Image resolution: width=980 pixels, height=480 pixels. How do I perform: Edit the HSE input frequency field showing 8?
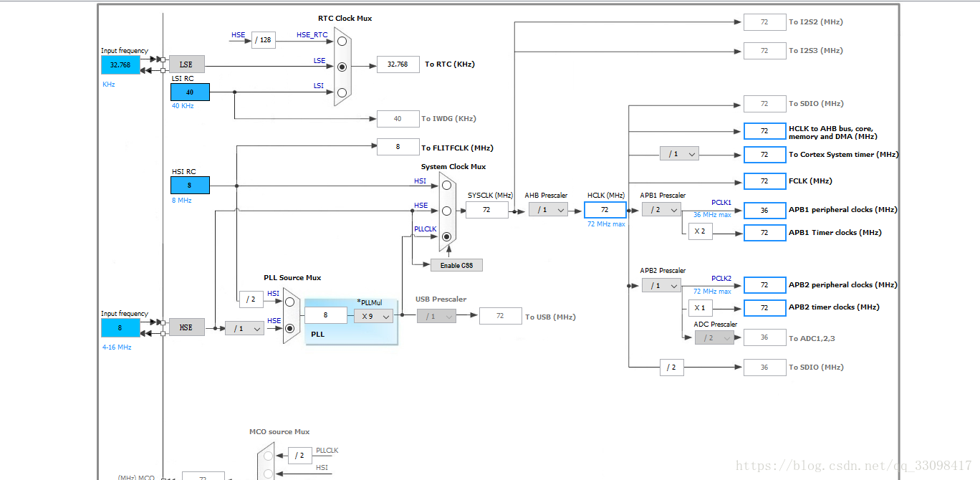point(120,327)
